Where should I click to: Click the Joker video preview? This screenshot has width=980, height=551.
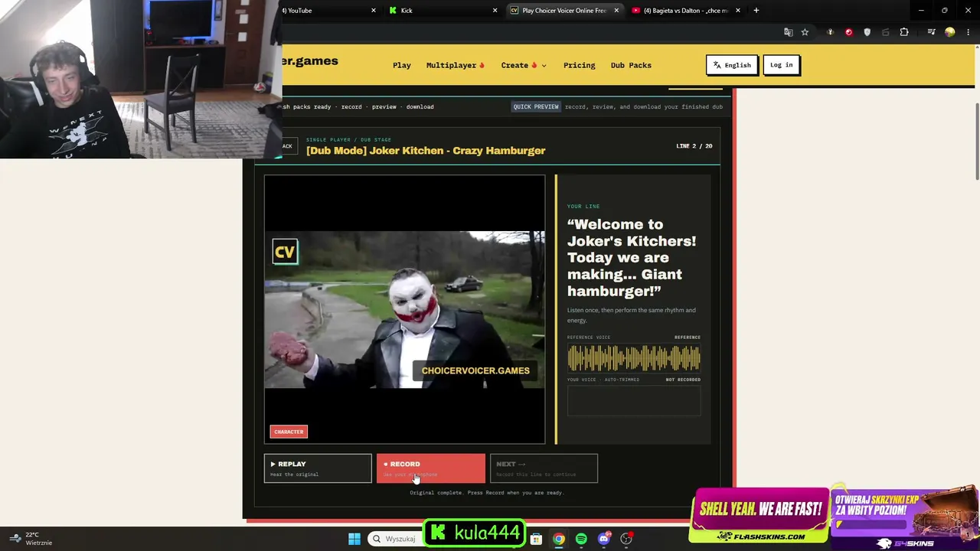tap(405, 309)
